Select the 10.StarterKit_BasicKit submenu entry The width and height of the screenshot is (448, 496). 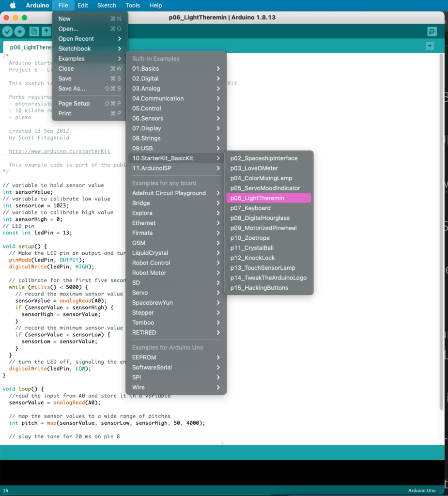(176, 158)
